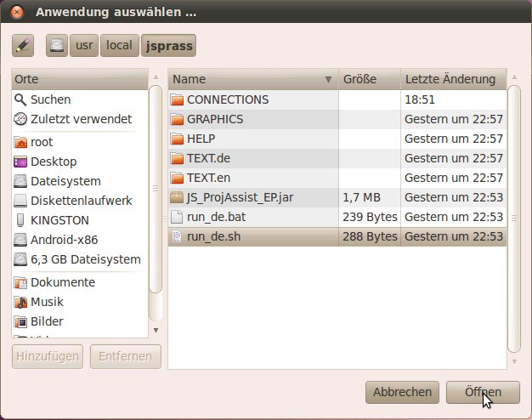Select the run_de.bat file
Viewport: 532px width, 420px height.
pos(216,217)
